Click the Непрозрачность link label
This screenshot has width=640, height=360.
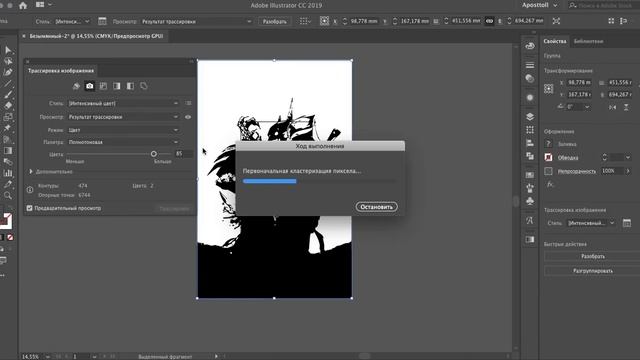pos(576,171)
